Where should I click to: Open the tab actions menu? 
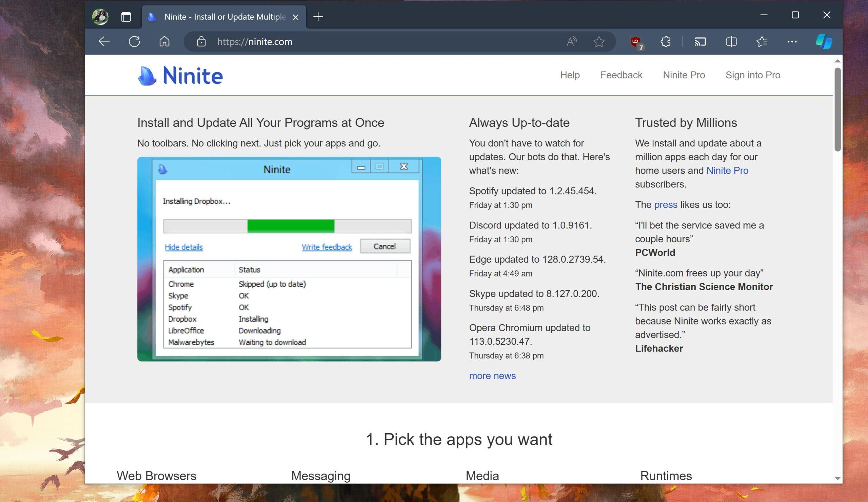(x=126, y=16)
